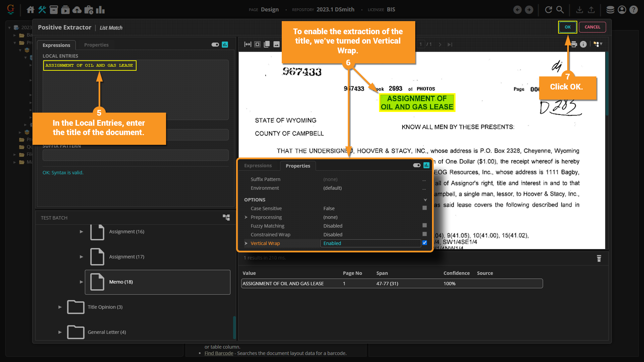Switch to the Properties tab in left panel

click(x=96, y=45)
